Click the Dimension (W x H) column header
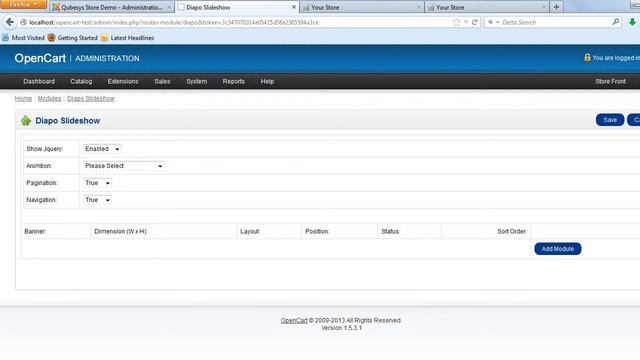This screenshot has height=360, width=640. (120, 231)
